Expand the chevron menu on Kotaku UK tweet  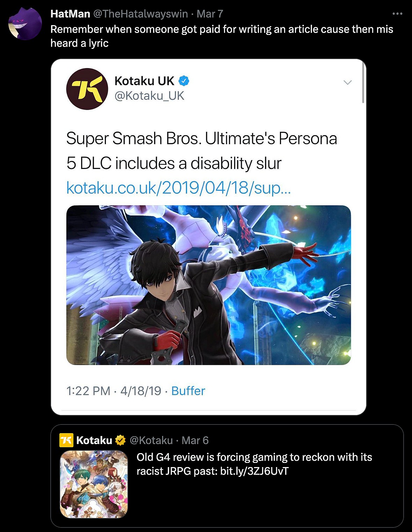[347, 82]
